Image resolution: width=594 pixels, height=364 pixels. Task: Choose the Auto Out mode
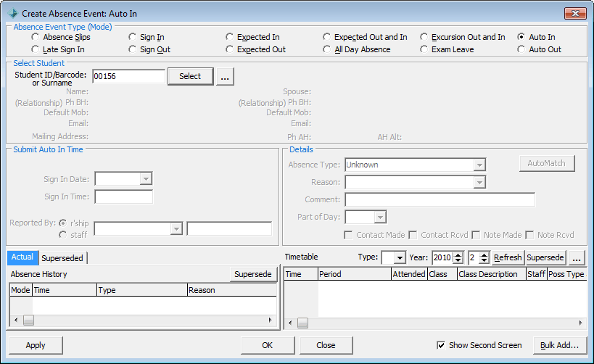click(521, 49)
